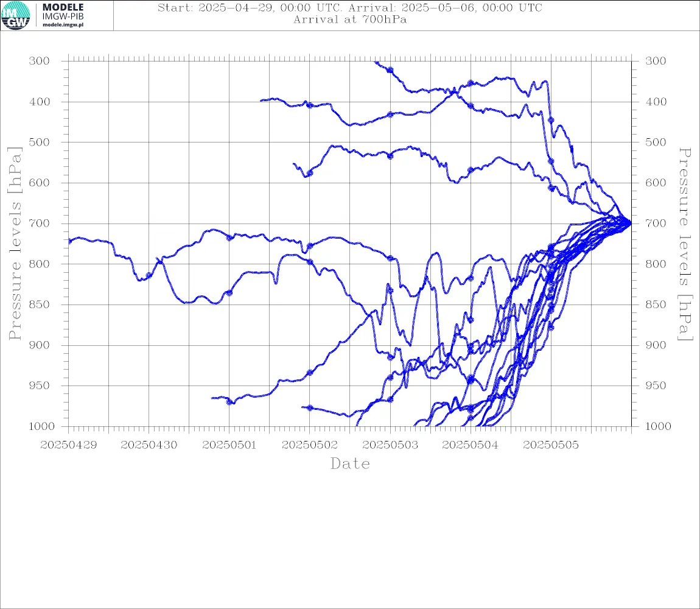Click the right axis 900 label
This screenshot has height=609, width=700.
pos(656,345)
